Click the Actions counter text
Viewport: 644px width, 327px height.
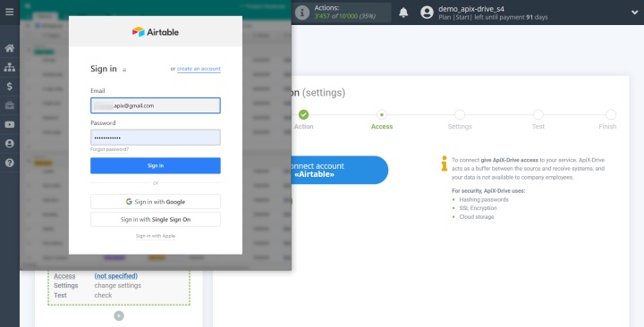click(x=345, y=16)
